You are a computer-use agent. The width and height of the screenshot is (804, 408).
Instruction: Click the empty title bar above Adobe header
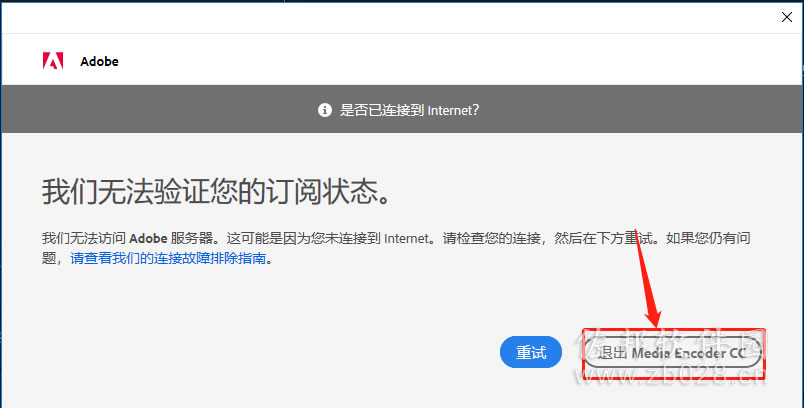pyautogui.click(x=390, y=17)
